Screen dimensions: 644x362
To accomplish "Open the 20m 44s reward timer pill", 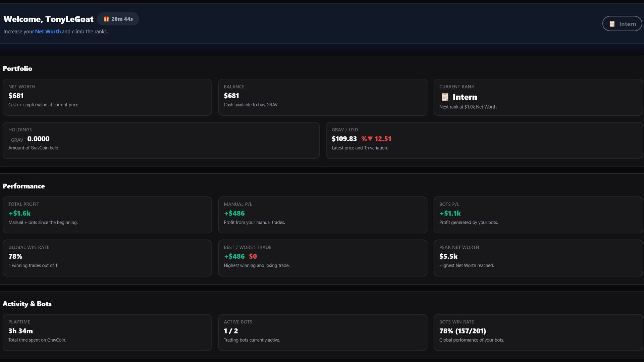I will coord(118,19).
